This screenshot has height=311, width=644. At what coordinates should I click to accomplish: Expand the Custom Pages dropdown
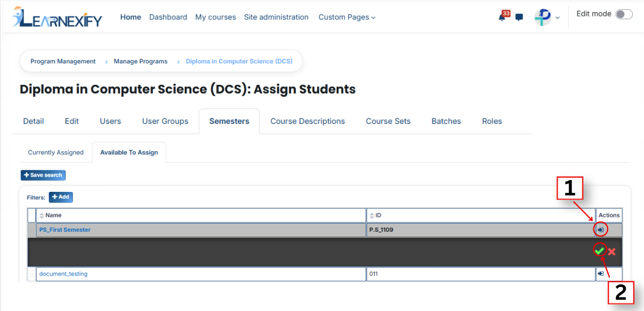click(x=347, y=17)
